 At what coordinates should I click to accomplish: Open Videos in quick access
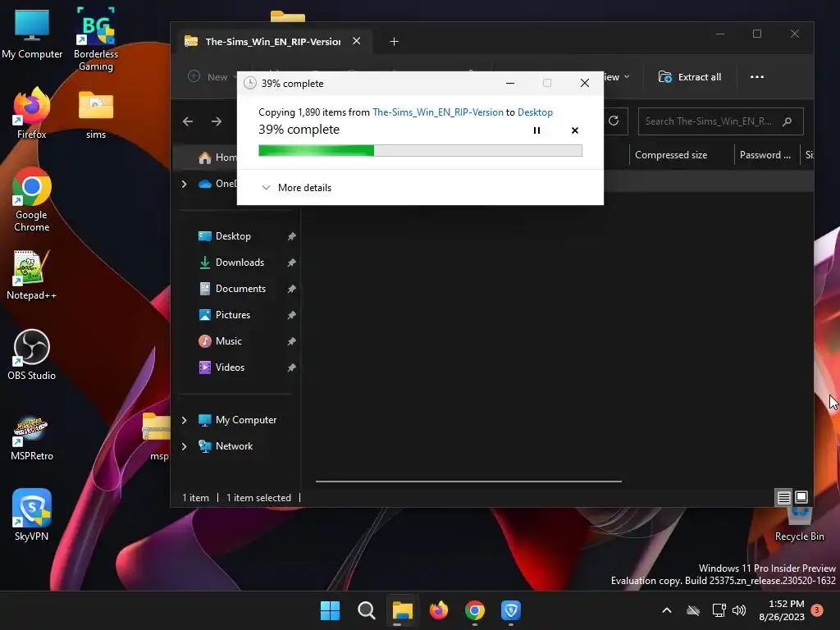coord(230,367)
